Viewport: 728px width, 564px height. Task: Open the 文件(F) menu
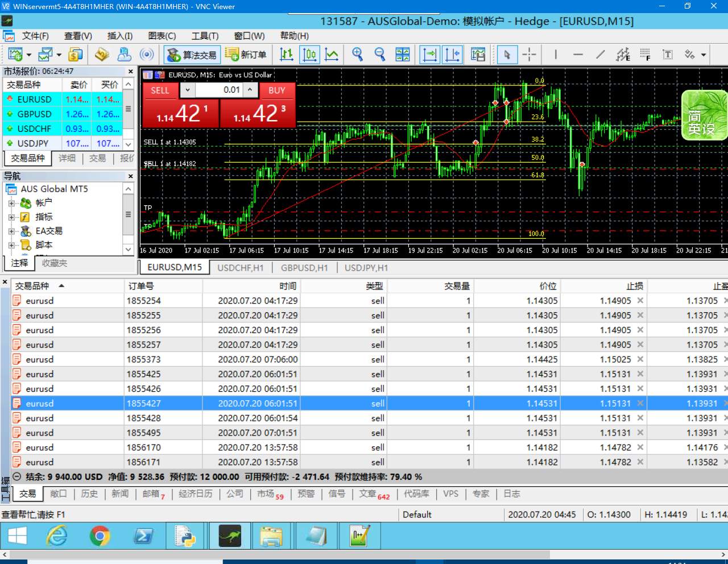35,36
